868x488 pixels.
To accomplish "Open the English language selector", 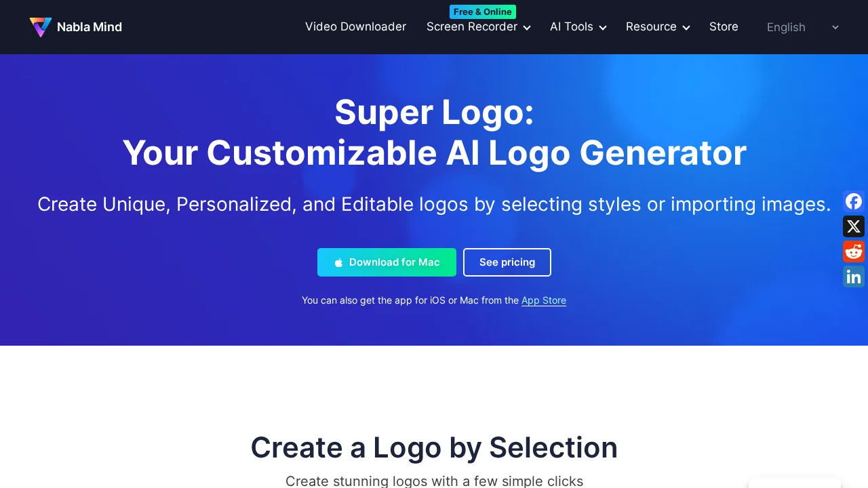I will coord(803,27).
